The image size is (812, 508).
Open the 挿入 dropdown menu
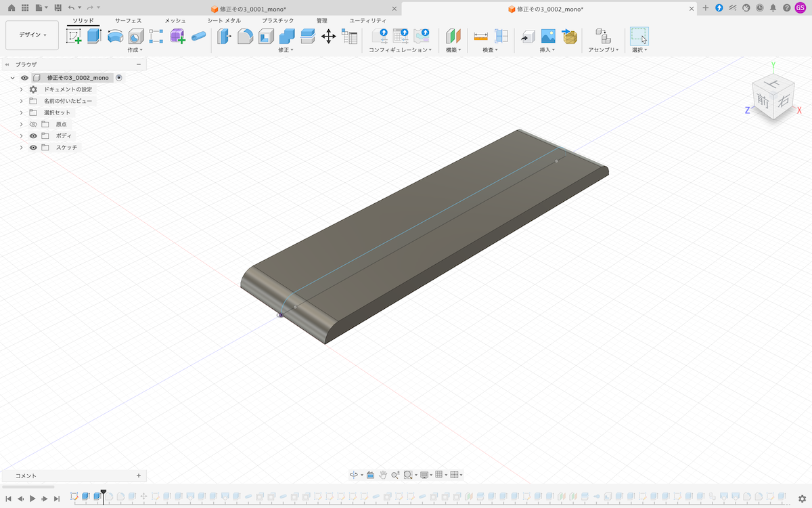(547, 50)
